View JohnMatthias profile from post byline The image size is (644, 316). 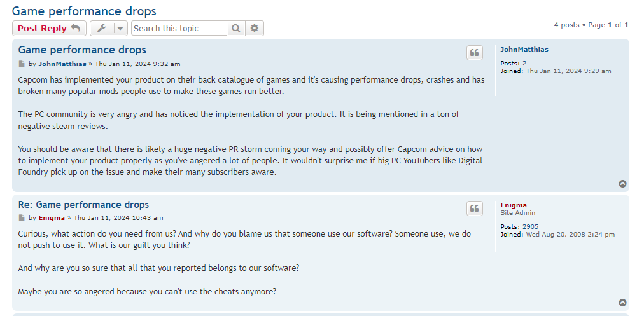[62, 64]
